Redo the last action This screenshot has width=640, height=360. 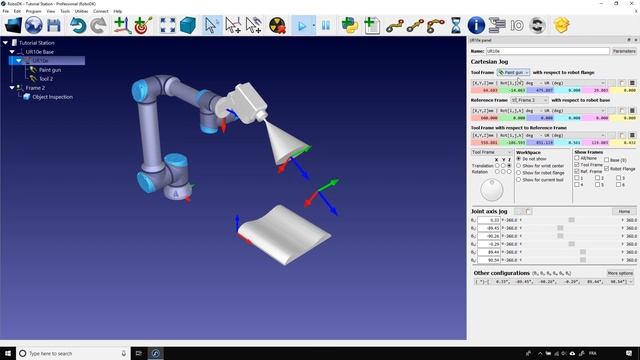coord(98,25)
